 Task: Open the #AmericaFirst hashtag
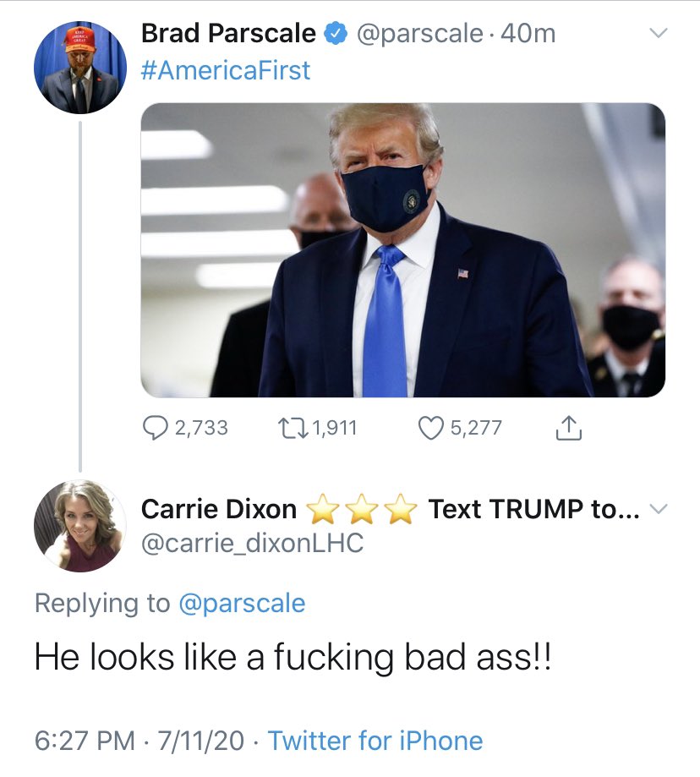[x=226, y=70]
